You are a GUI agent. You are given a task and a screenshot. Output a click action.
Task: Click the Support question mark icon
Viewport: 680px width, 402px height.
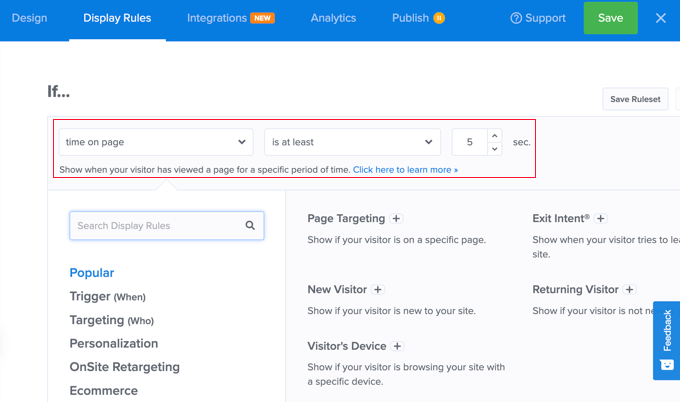pos(516,18)
